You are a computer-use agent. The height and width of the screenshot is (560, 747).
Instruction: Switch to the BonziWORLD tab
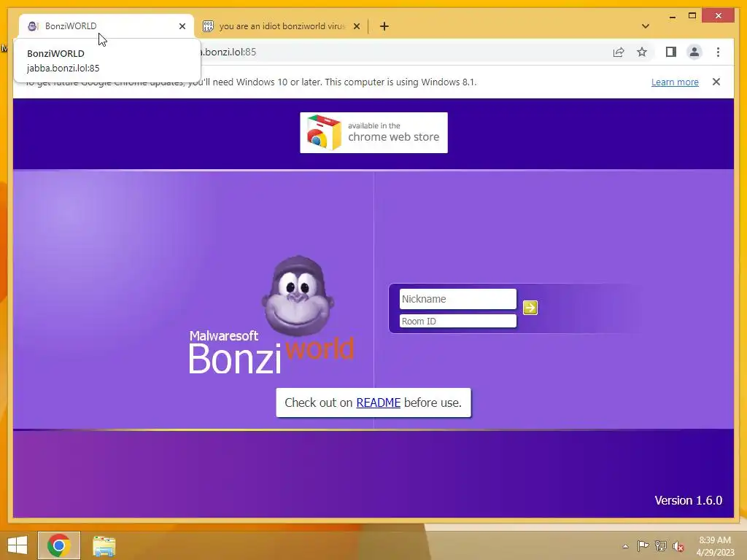(106, 26)
